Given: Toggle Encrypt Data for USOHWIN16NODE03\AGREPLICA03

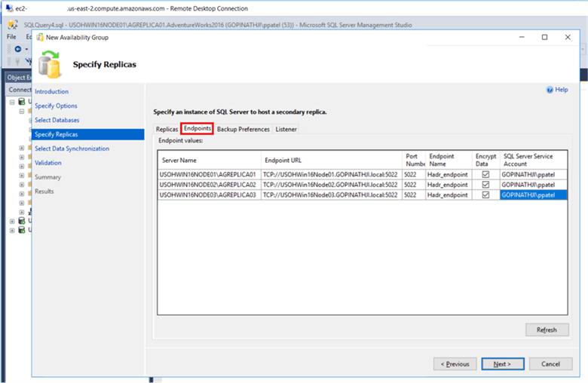Looking at the screenshot, I should coord(485,195).
